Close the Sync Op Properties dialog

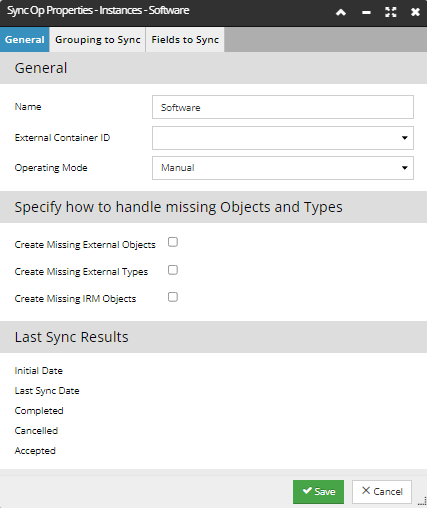pos(415,13)
